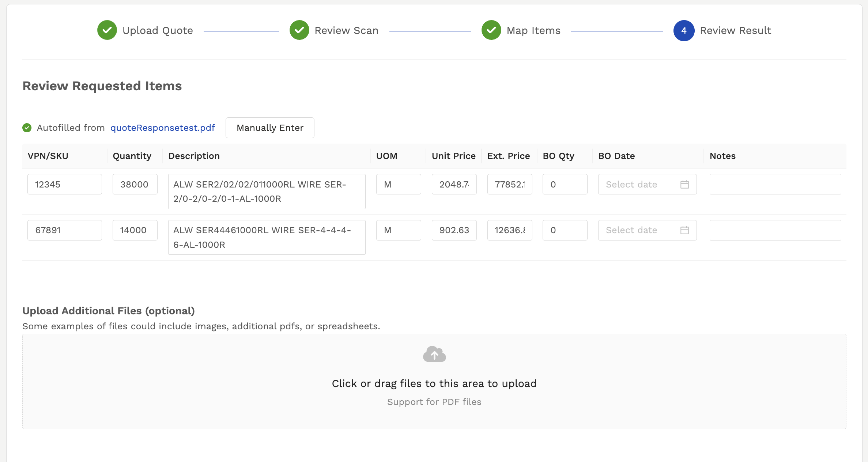Click the Quantity column header
This screenshot has width=868, height=462.
(x=132, y=156)
